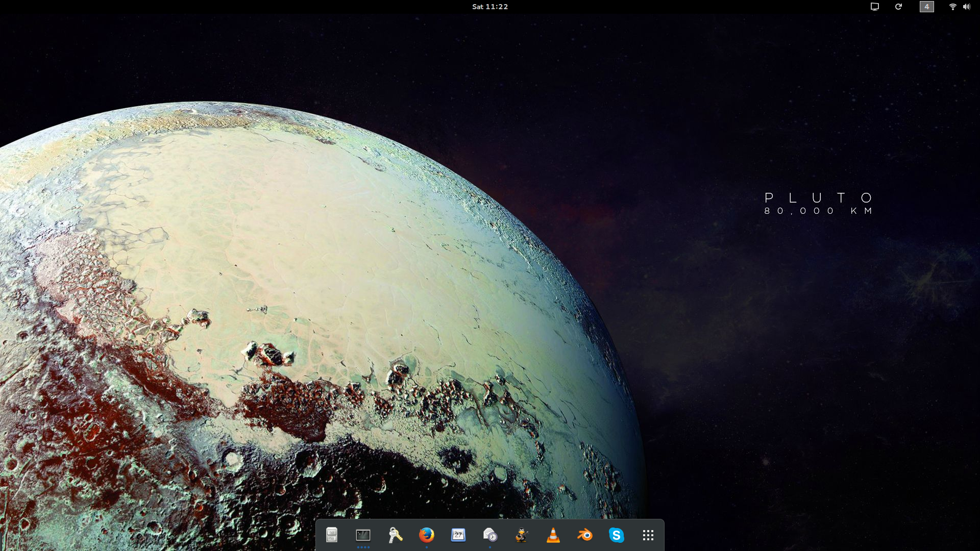Open the Passwords and Keys app
The height and width of the screenshot is (551, 980).
point(395,535)
